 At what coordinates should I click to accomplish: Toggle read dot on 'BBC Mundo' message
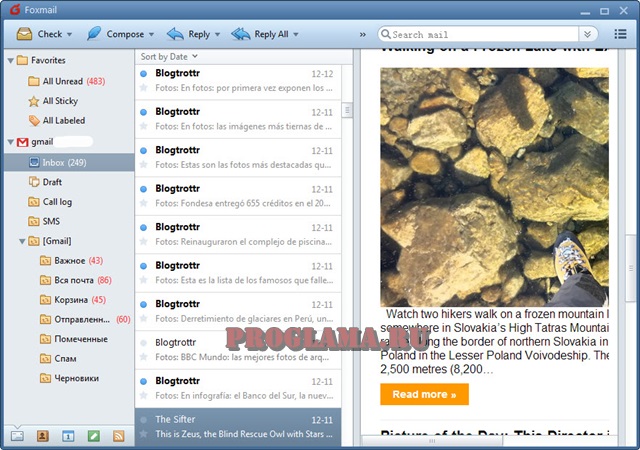pos(143,343)
